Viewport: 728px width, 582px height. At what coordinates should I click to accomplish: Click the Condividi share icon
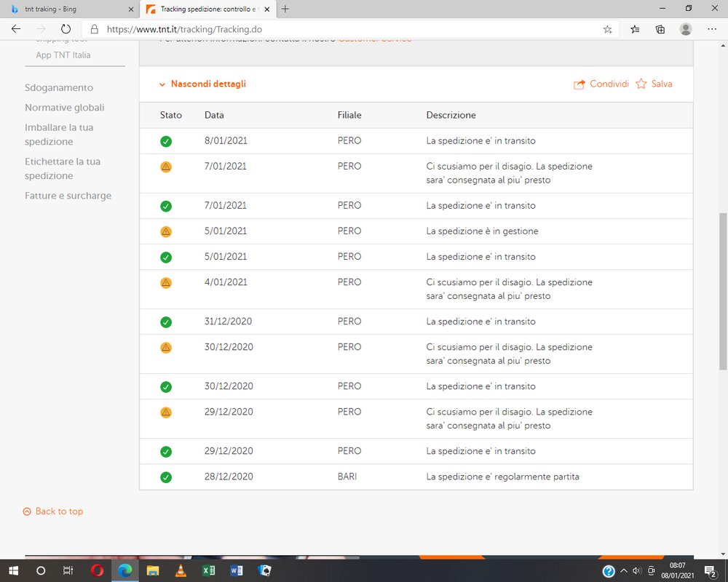[x=579, y=84]
